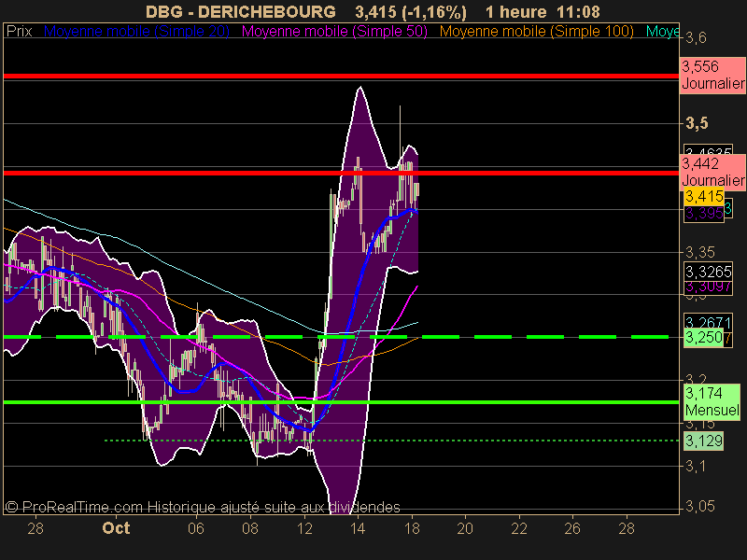
Task: Click the white 3,3265 price tag
Action: click(x=709, y=272)
